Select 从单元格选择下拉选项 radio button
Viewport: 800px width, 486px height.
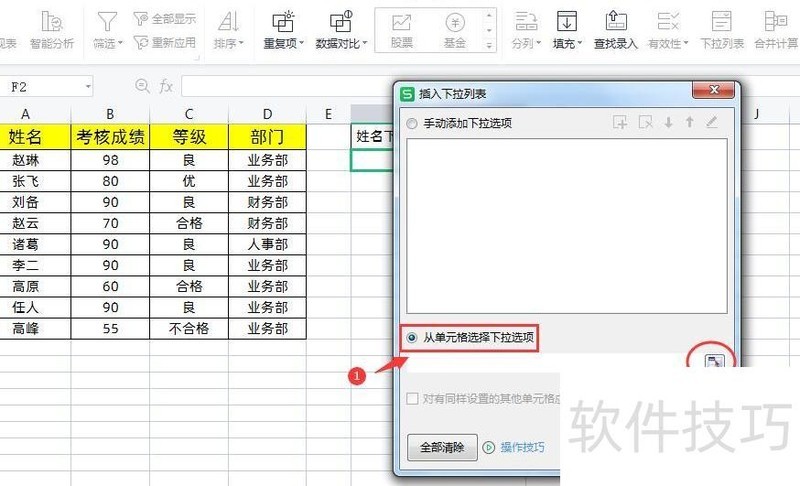coord(412,338)
